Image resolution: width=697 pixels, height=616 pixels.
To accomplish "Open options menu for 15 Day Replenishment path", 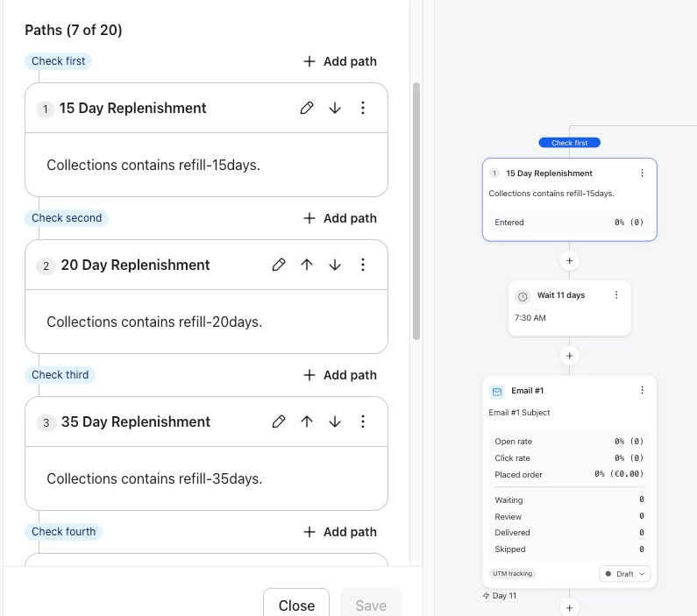I will 363,108.
